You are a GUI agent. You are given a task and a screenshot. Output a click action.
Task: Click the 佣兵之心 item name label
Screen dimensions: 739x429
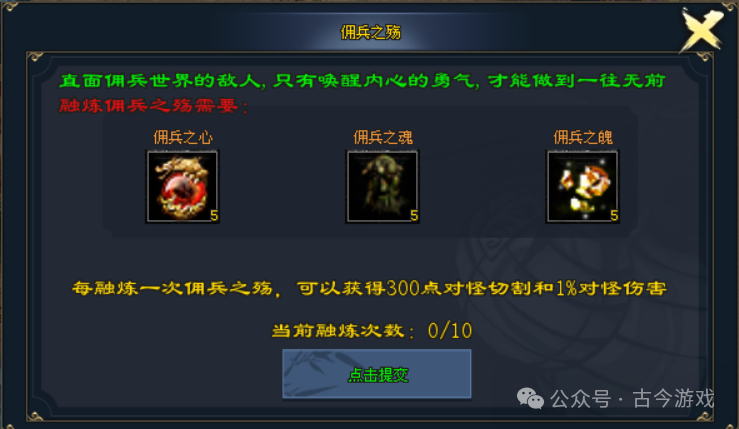click(183, 137)
